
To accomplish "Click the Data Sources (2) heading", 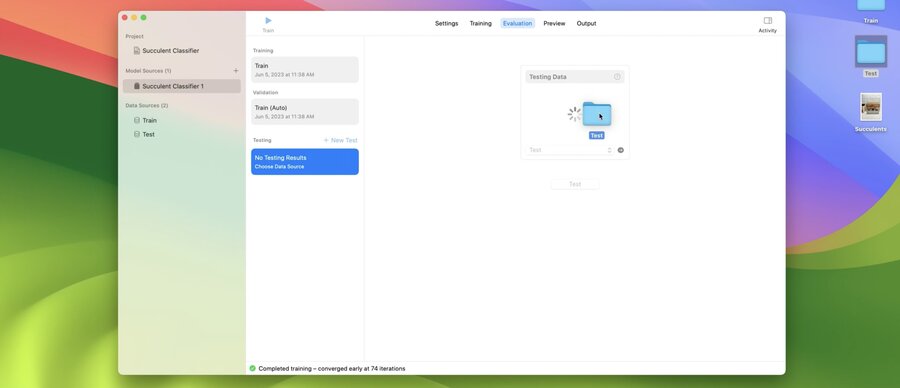I will pyautogui.click(x=146, y=106).
